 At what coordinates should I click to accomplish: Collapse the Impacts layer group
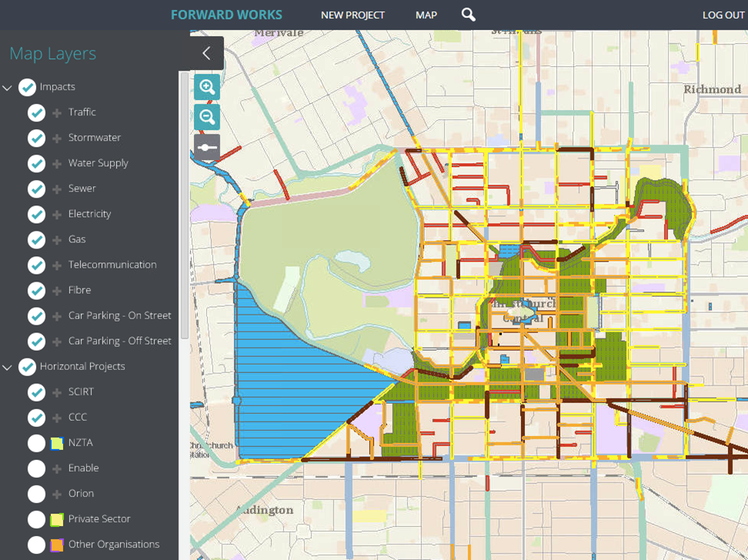[7, 88]
